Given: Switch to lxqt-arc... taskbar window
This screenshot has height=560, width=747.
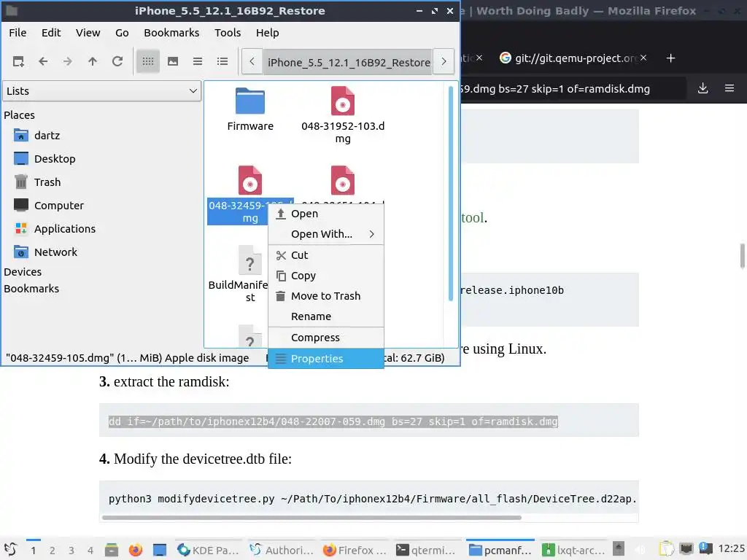Looking at the screenshot, I should point(574,550).
